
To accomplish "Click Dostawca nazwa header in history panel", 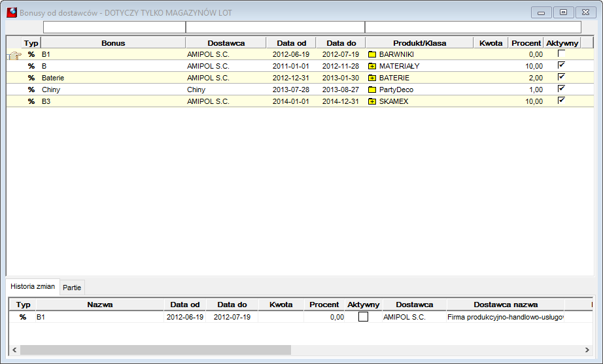I will [x=506, y=305].
